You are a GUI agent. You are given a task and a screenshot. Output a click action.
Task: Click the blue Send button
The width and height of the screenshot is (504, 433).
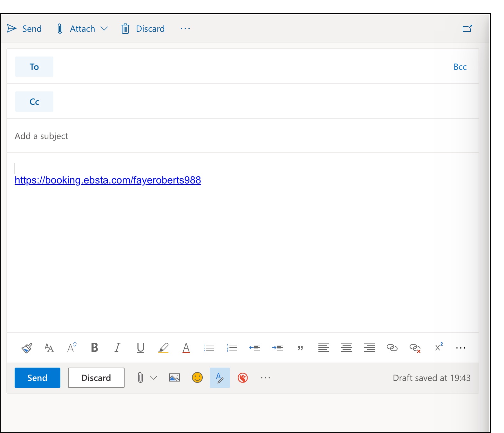click(x=37, y=378)
